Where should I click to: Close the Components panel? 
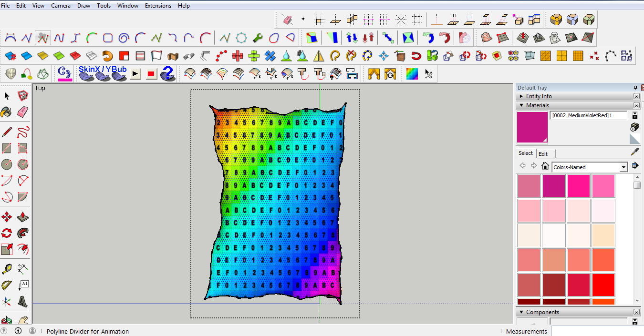coord(636,312)
